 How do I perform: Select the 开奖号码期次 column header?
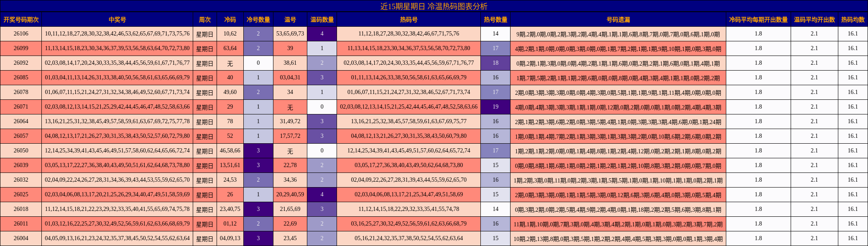coord(21,20)
